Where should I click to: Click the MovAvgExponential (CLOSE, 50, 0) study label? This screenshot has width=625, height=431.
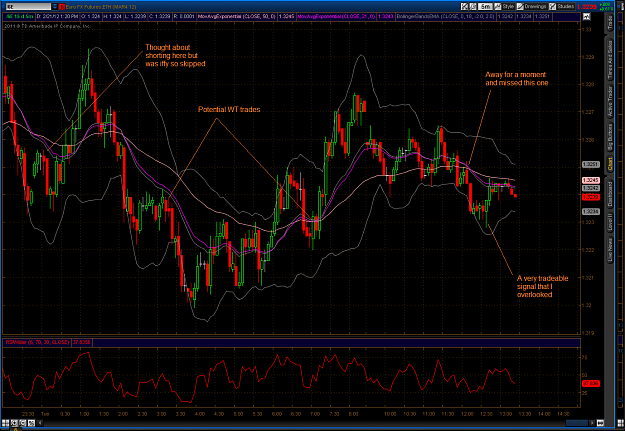coord(237,17)
